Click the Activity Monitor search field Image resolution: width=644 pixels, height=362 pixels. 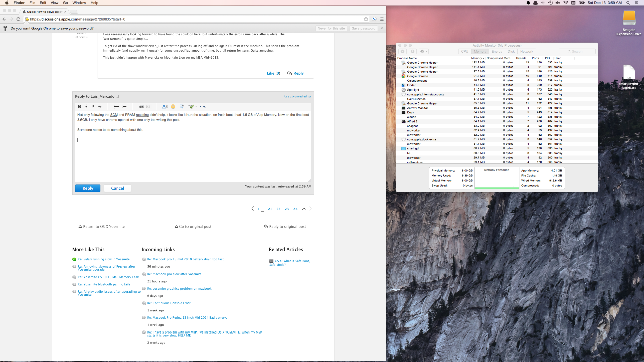click(x=577, y=52)
